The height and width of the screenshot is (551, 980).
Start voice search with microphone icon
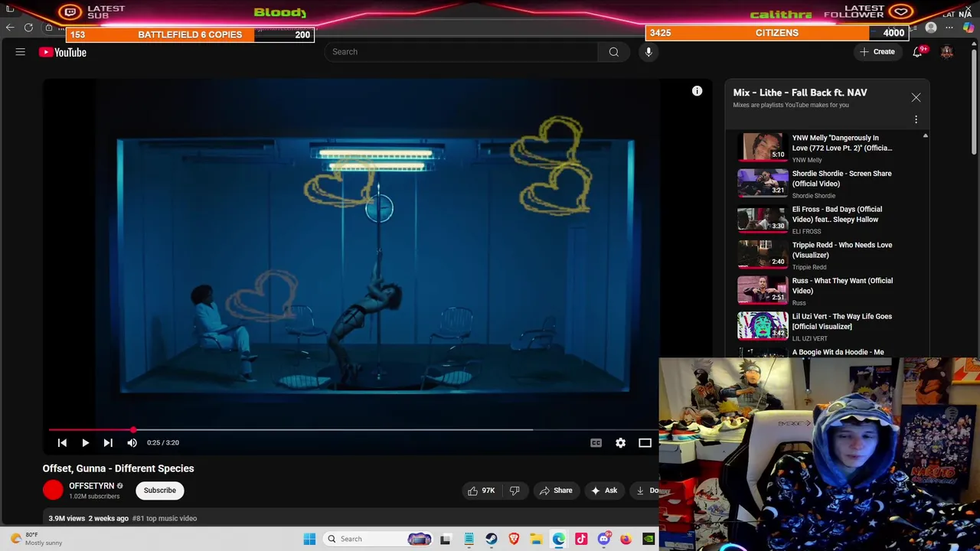[648, 52]
